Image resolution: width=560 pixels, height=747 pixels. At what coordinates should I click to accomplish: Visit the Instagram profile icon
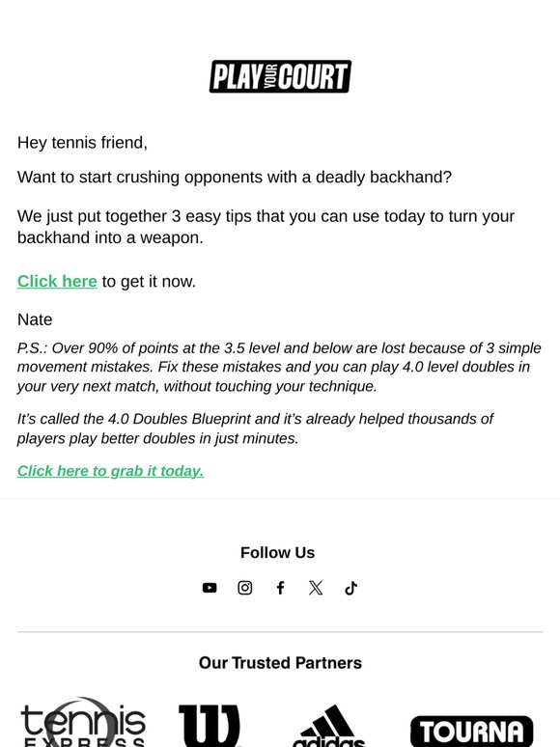click(x=245, y=588)
